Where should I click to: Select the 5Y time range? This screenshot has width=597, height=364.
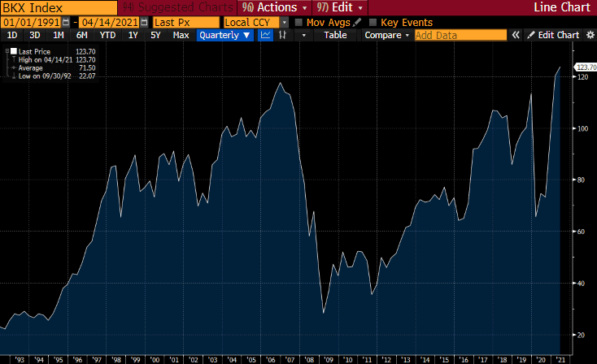pyautogui.click(x=155, y=35)
